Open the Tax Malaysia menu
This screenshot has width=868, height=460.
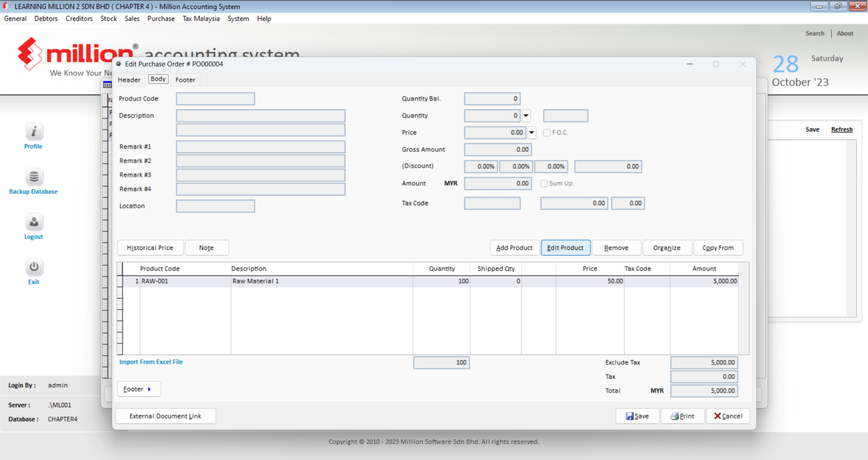tap(201, 19)
